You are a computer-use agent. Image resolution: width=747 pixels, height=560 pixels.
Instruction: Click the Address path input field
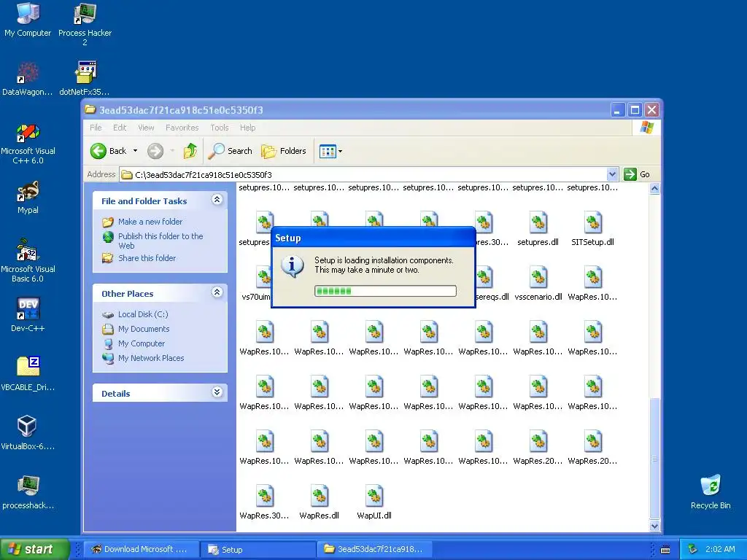click(x=363, y=175)
